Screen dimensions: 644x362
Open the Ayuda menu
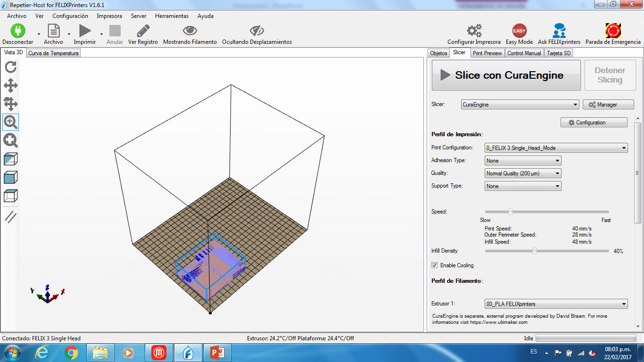click(206, 16)
